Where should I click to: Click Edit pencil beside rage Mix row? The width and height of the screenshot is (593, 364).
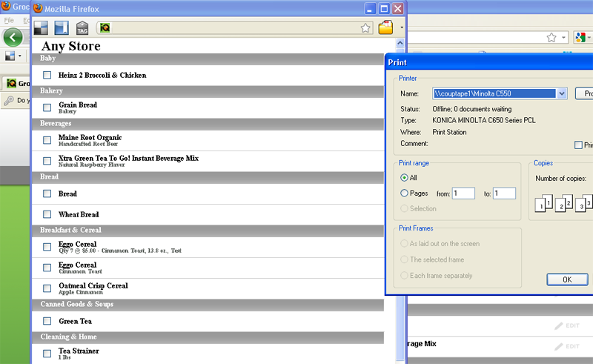567,346
